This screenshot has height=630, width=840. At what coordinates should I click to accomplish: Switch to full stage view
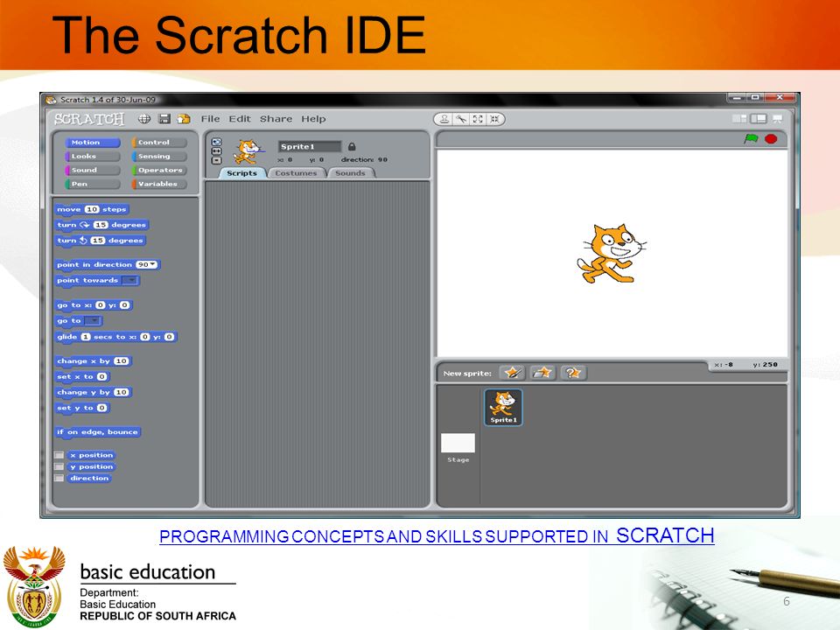coord(758,118)
